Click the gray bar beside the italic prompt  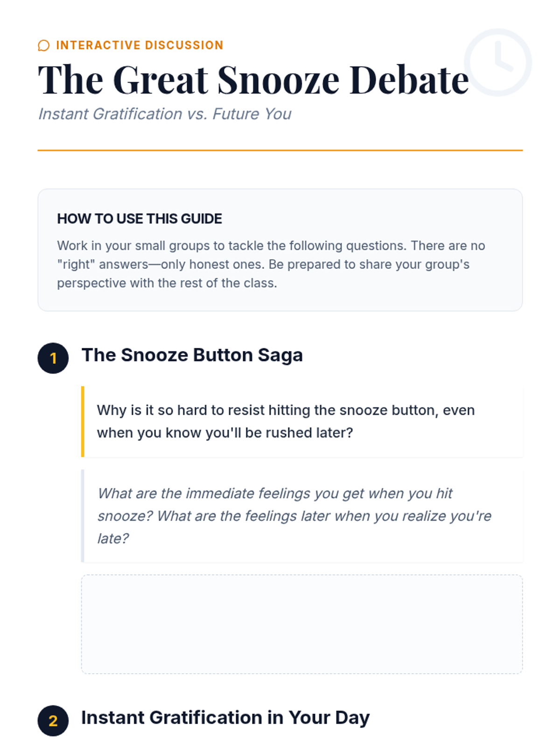coord(83,516)
